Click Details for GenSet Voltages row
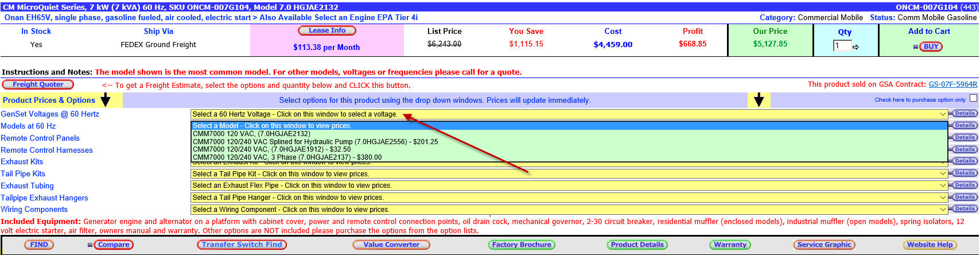 click(x=965, y=113)
